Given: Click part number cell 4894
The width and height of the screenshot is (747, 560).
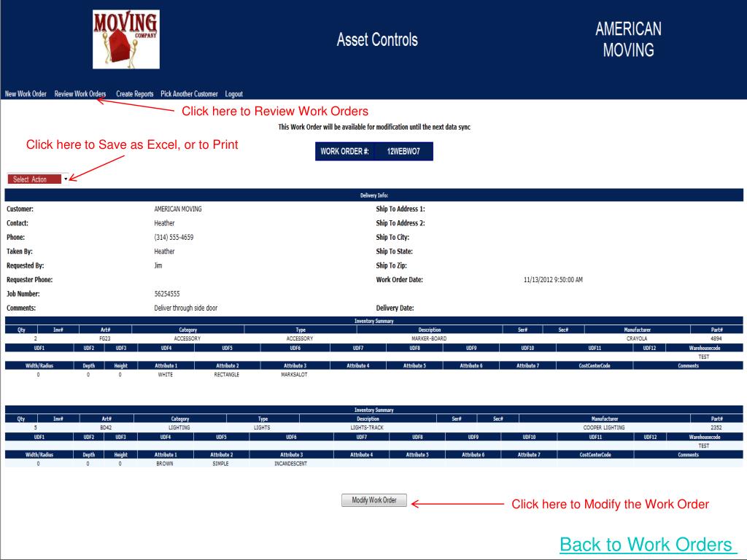Looking at the screenshot, I should click(x=716, y=338).
